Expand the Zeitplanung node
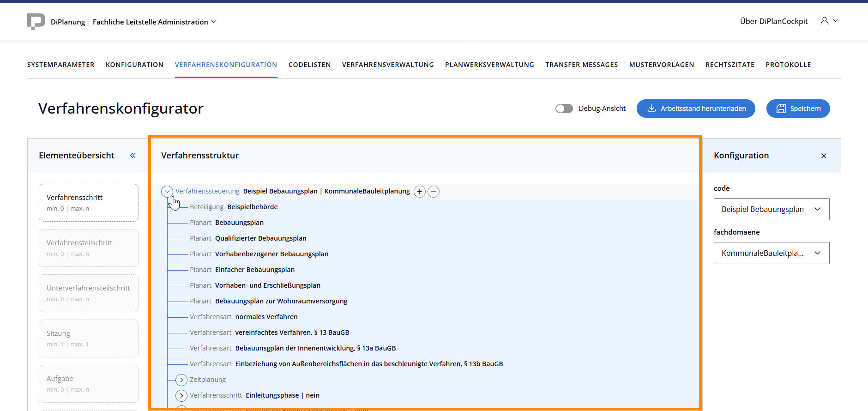The width and height of the screenshot is (868, 411). [x=181, y=380]
